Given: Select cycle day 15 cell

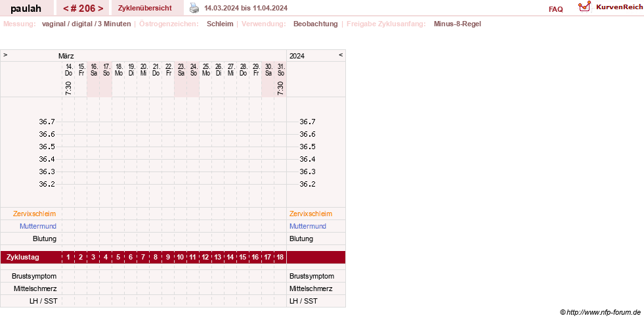Looking at the screenshot, I should pyautogui.click(x=243, y=258).
